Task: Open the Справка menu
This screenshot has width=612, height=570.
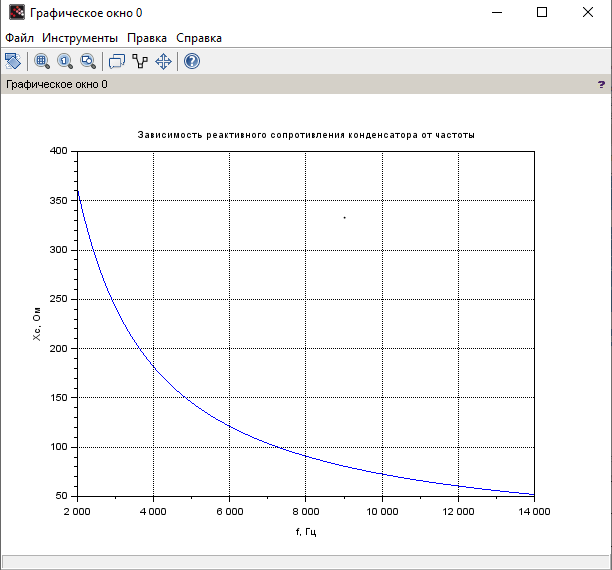Action: point(199,38)
